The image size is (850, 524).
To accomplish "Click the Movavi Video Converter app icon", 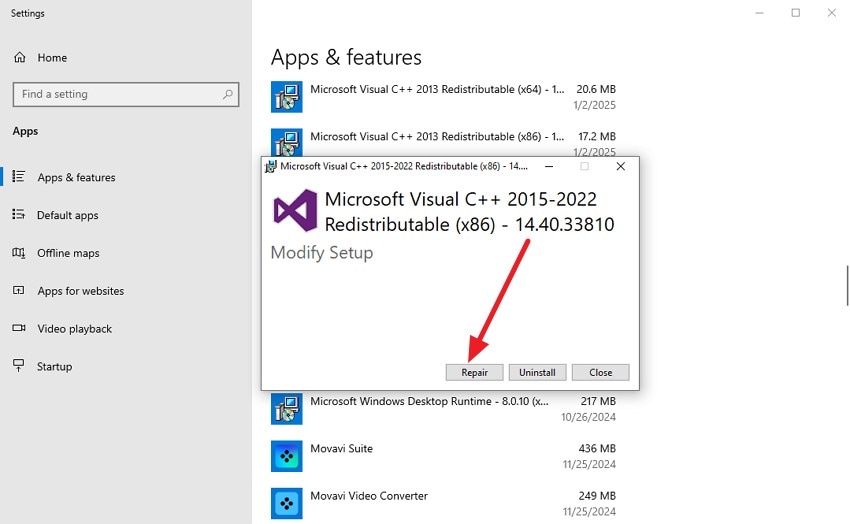I will [287, 503].
